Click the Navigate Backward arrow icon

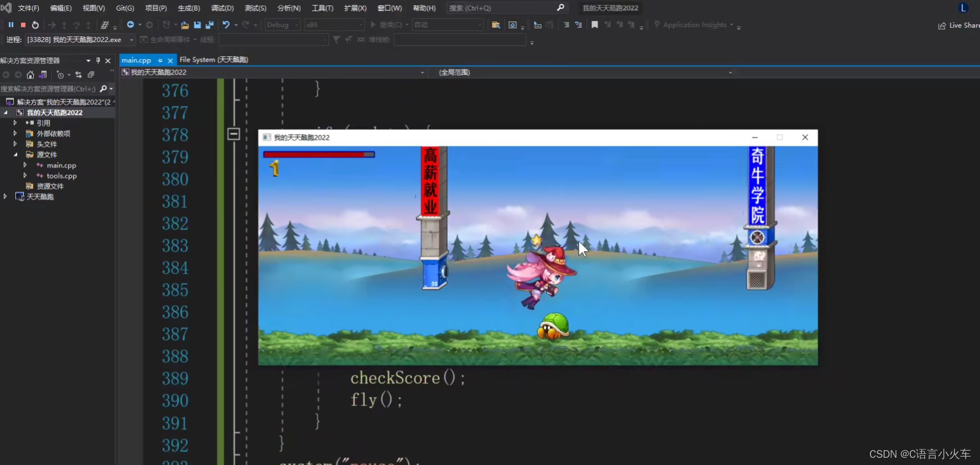[x=130, y=25]
